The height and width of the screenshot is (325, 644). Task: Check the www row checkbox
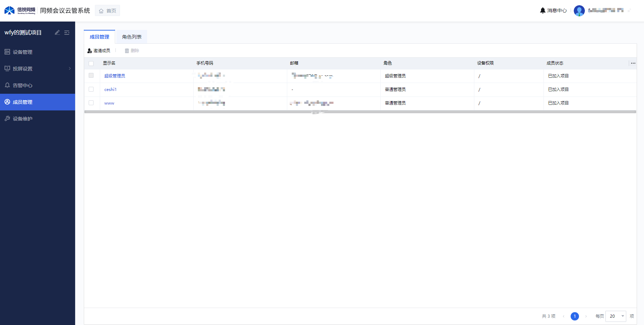pyautogui.click(x=91, y=103)
